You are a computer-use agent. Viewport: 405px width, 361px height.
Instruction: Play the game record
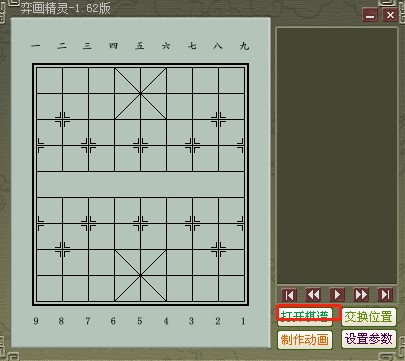point(337,295)
